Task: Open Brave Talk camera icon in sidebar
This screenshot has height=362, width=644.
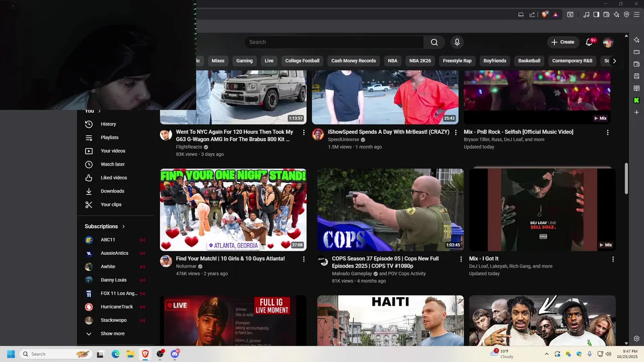Action: (636, 52)
